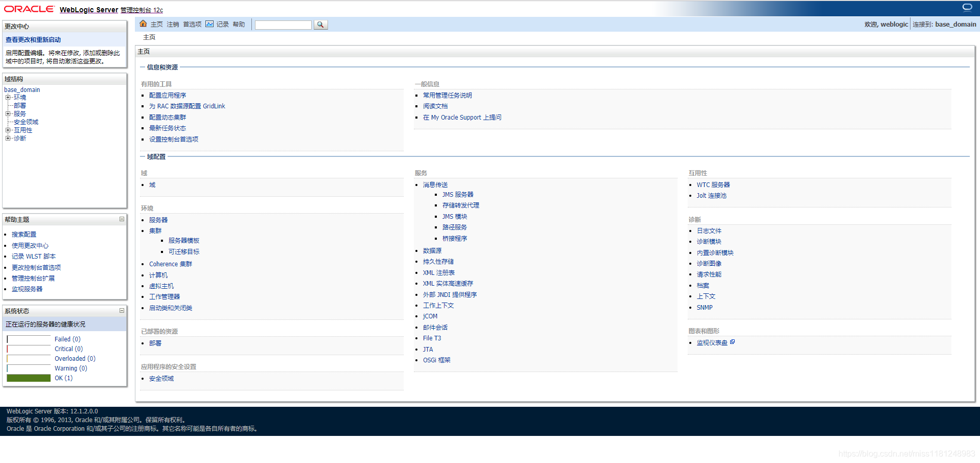
Task: Collapse the 系统状态 panel
Action: [x=122, y=311]
